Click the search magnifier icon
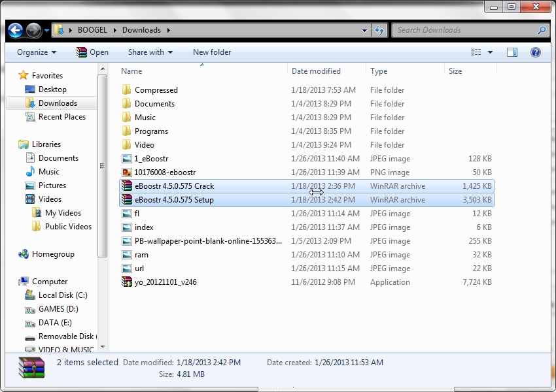 click(542, 31)
